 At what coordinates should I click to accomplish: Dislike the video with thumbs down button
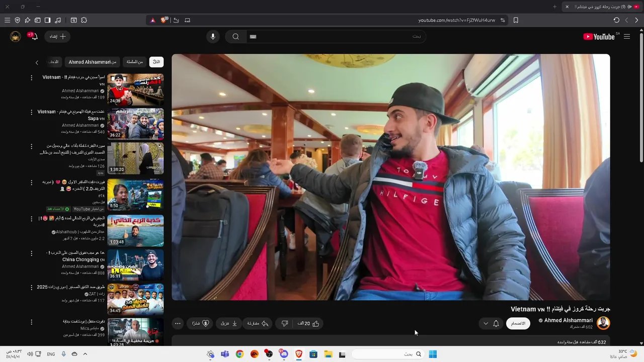(284, 323)
